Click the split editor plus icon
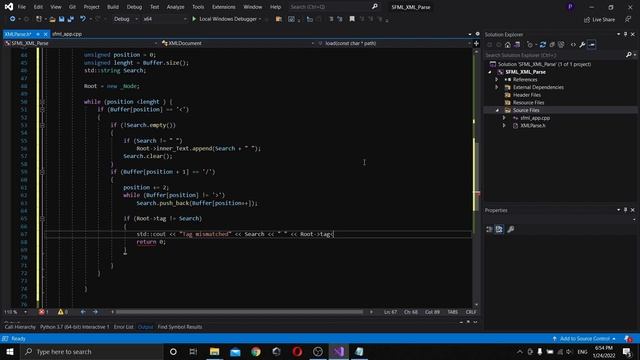 476,43
